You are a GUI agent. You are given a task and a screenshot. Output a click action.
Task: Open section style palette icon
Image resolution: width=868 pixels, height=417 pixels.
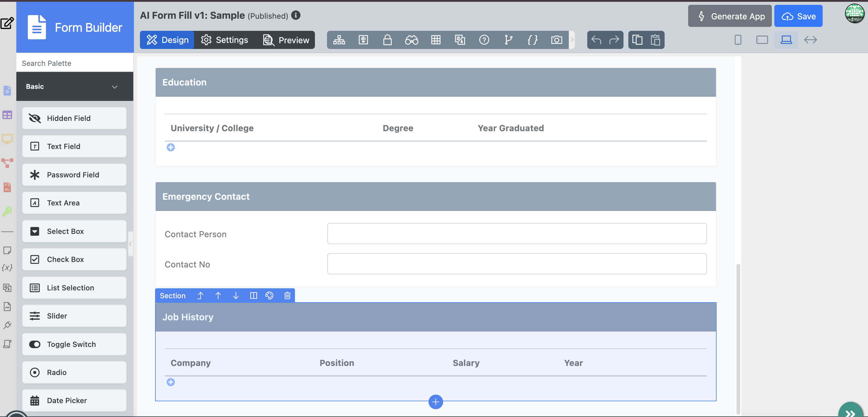coord(269,296)
